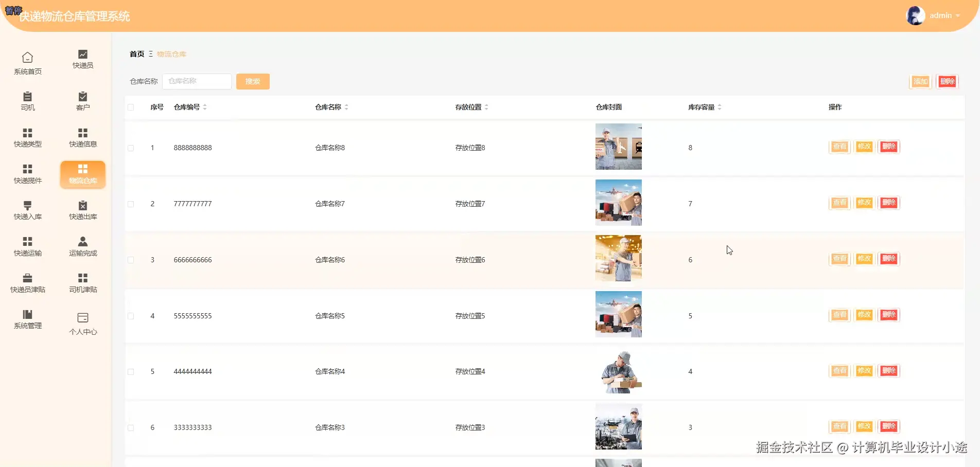Open 系统首页 home icon in sidebar
Viewport: 980px width, 467px height.
(28, 58)
